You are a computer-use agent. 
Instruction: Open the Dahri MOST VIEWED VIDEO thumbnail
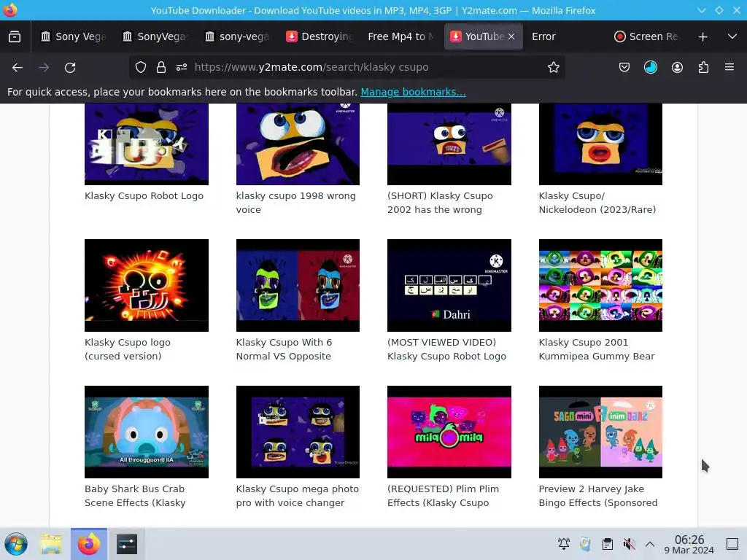[x=449, y=285]
